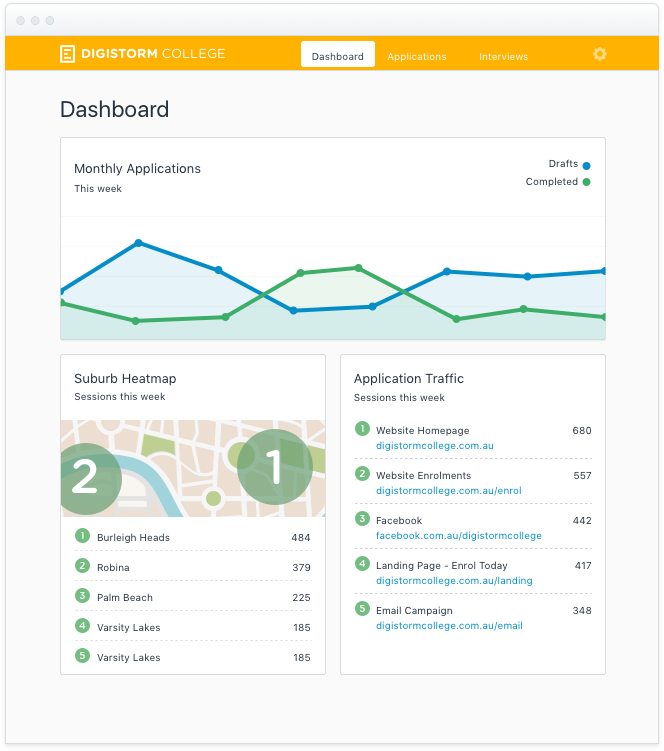
Task: Click the 680 sessions value
Action: pos(582,431)
